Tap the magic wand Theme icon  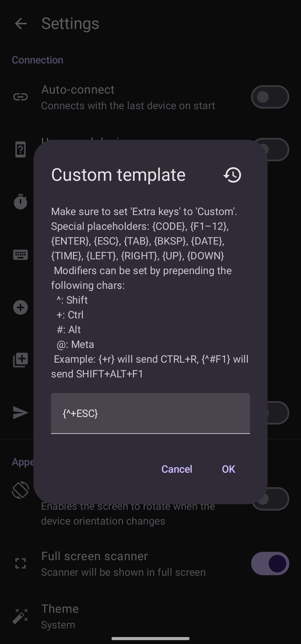tap(21, 616)
